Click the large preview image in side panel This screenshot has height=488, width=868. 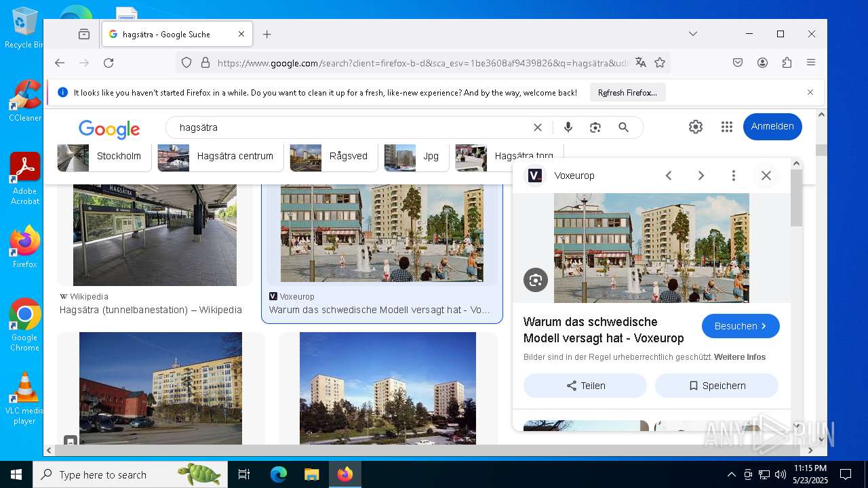[652, 248]
